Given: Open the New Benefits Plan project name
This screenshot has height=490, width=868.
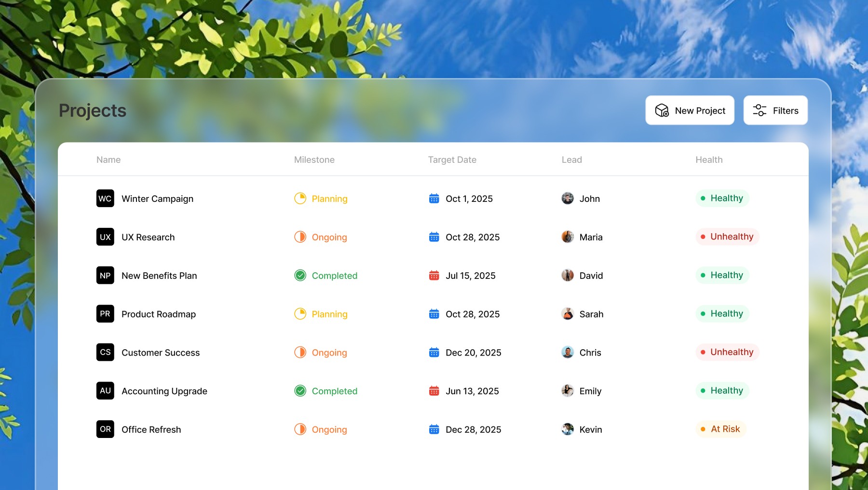Looking at the screenshot, I should [159, 276].
